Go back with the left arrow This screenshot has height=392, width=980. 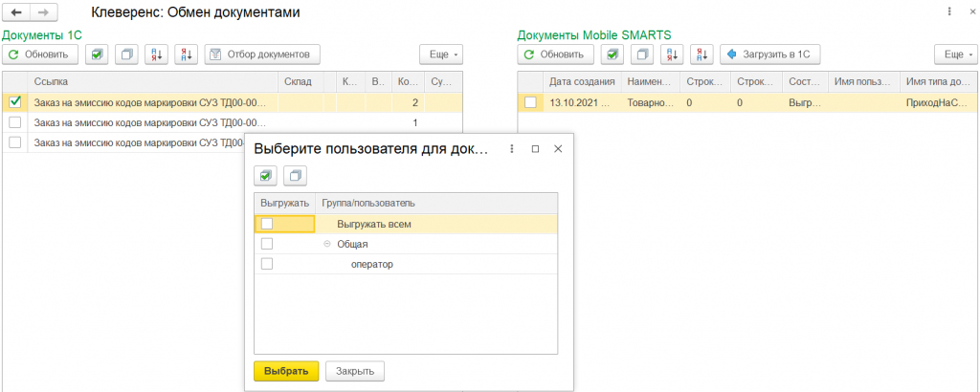(17, 11)
